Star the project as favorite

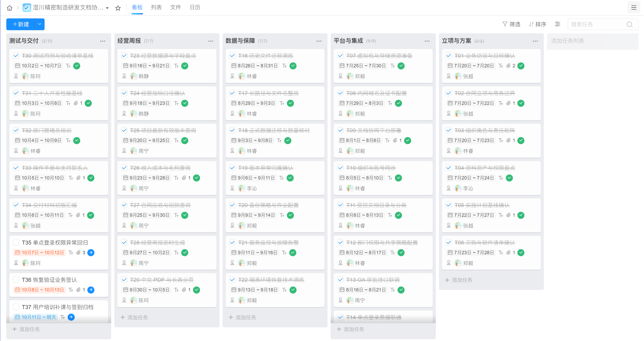pos(118,8)
